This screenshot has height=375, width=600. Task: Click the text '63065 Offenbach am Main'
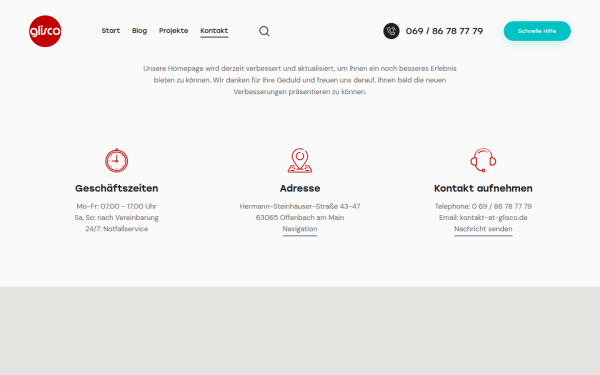[300, 217]
